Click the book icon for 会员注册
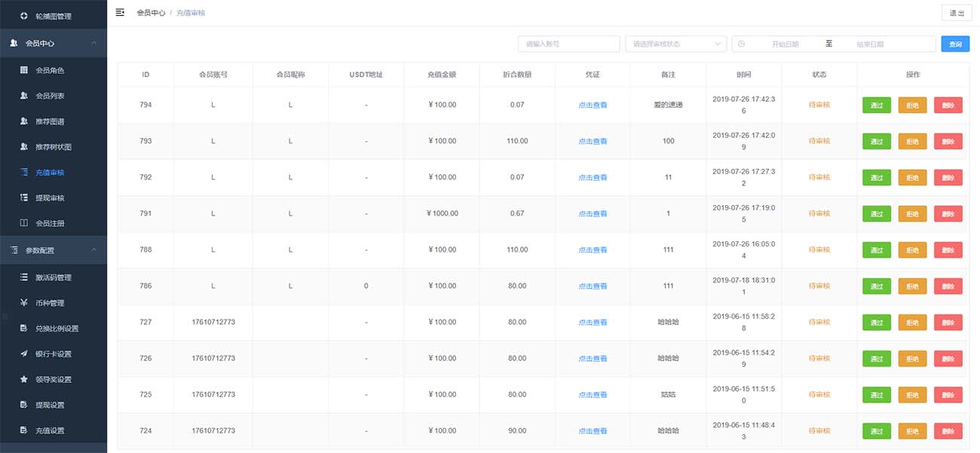 23,223
